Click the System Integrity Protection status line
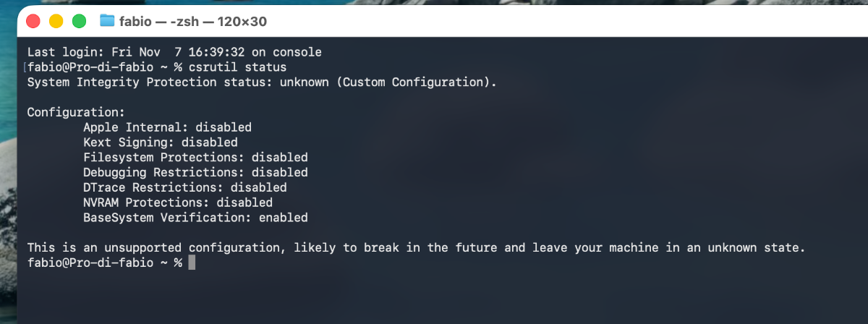 [x=262, y=82]
